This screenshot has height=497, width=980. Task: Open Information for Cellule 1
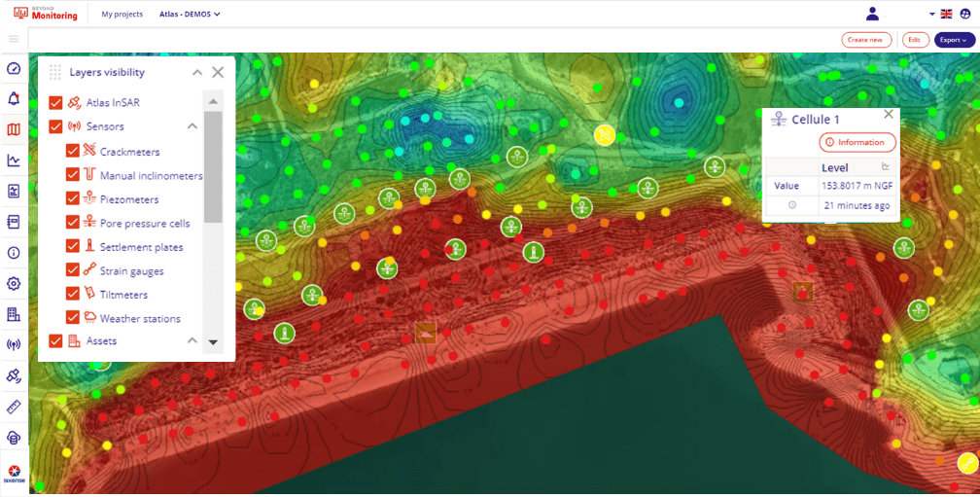[x=857, y=142]
